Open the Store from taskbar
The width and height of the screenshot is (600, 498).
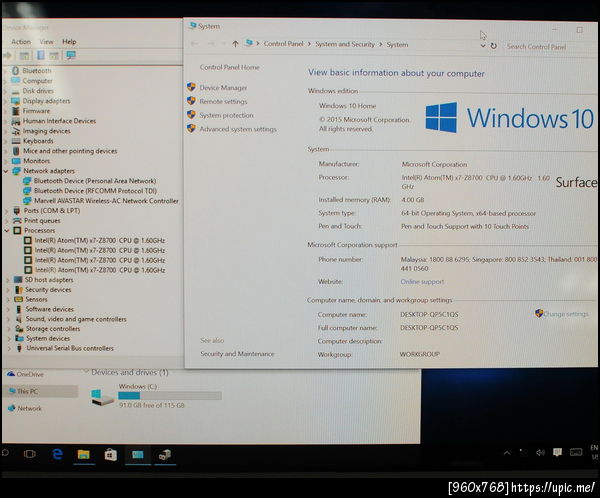tap(111, 454)
